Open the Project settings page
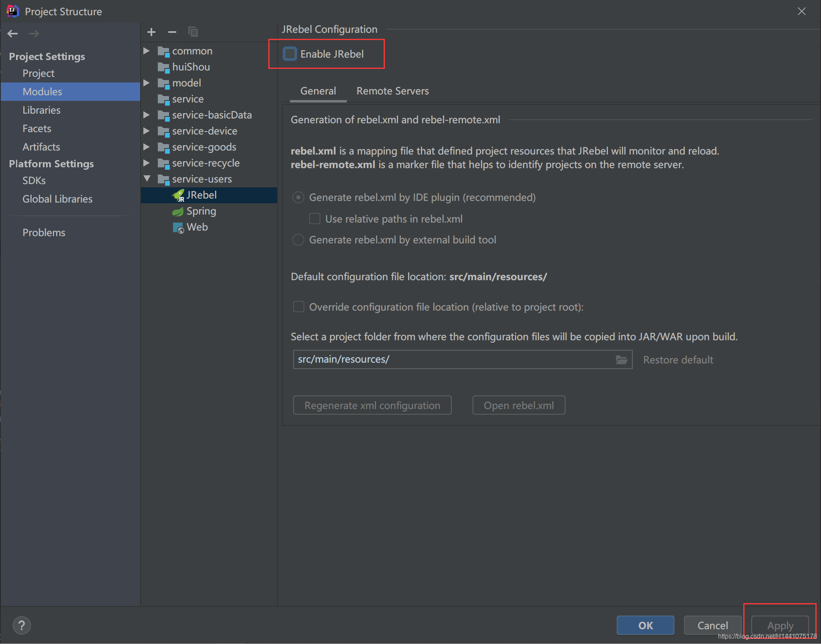 pyautogui.click(x=38, y=73)
